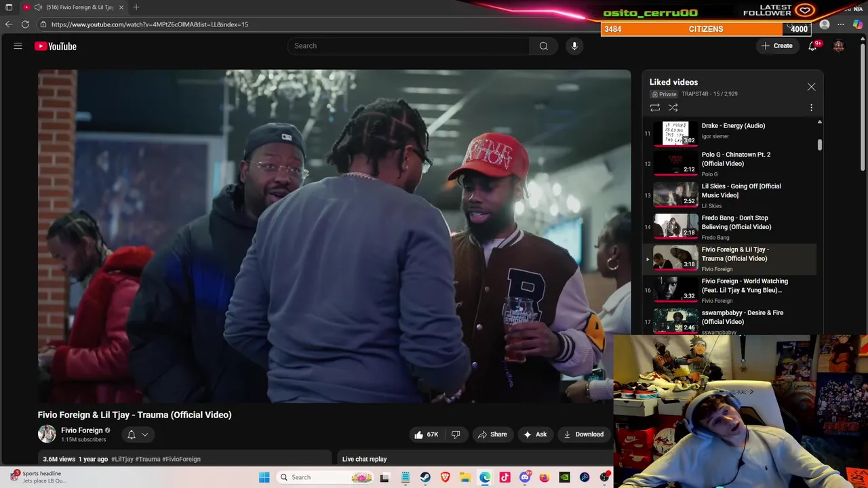868x488 pixels.
Task: Click the video player to pause
Action: point(334,236)
